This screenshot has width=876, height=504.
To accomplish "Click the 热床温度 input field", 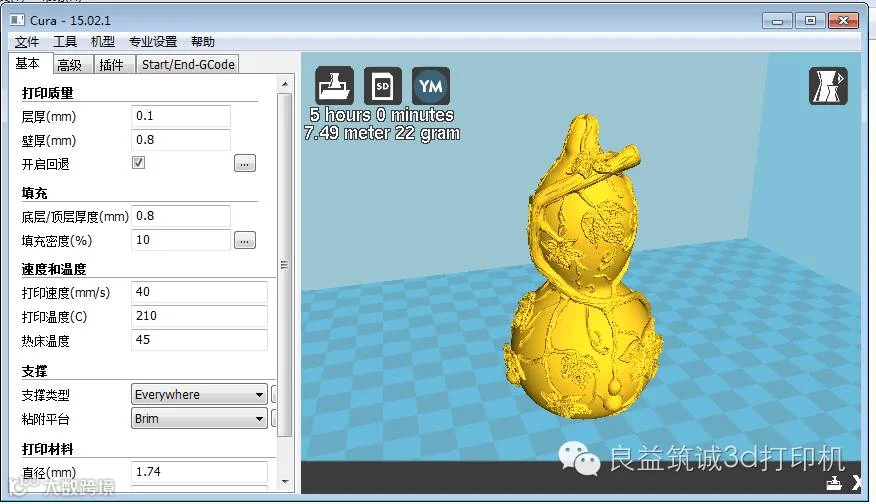I will [x=199, y=340].
